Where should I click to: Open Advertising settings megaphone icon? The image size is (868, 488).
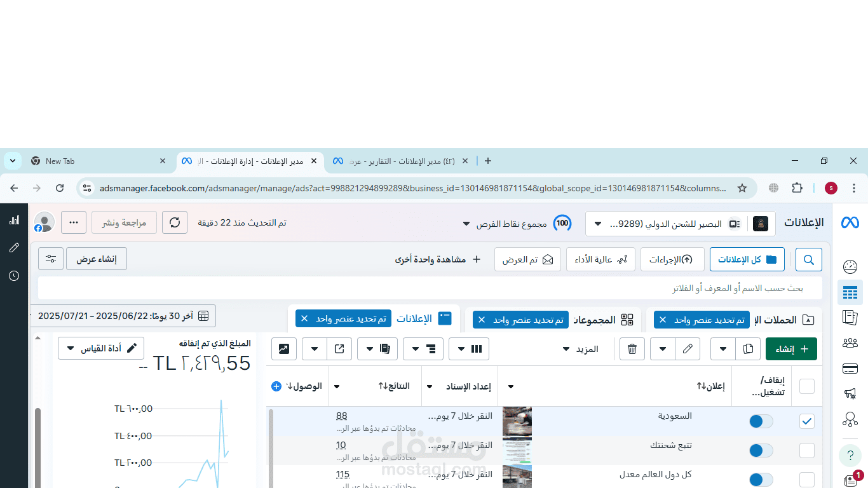coord(850,394)
